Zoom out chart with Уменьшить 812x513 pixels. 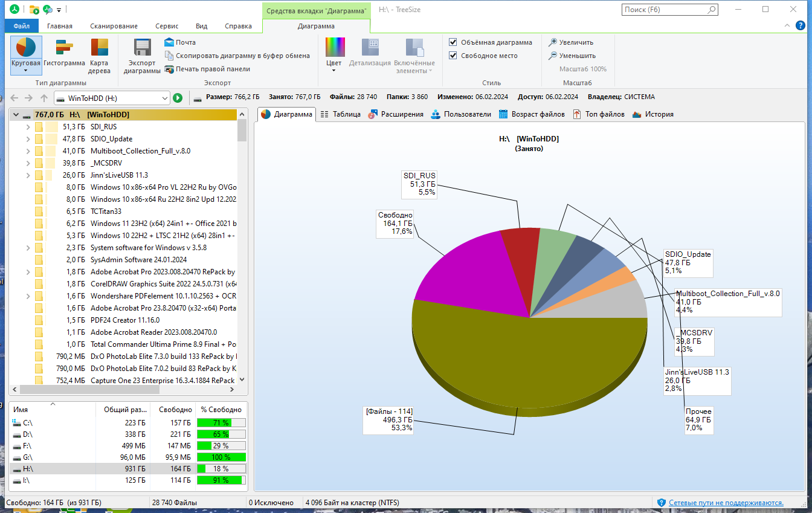(572, 56)
